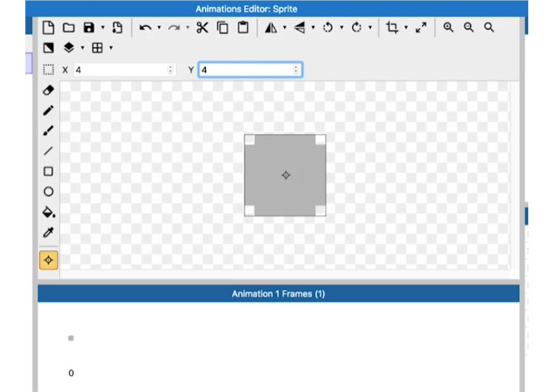Cut selection with the scissors icon

tap(202, 28)
